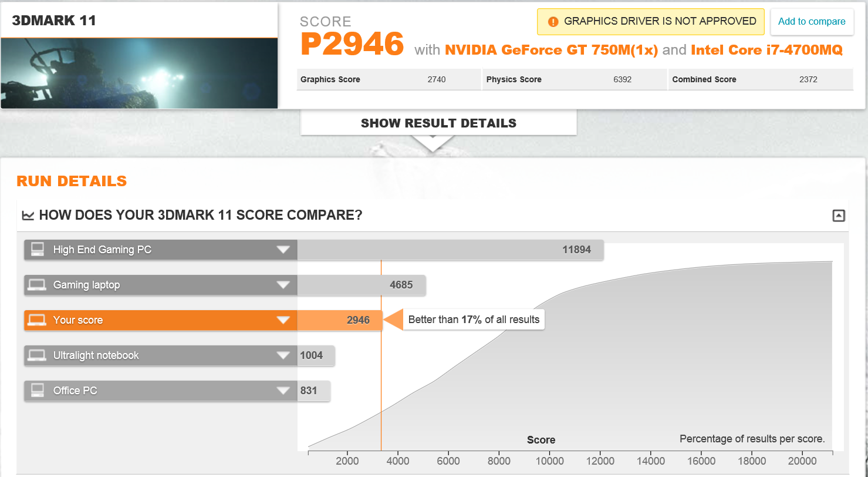This screenshot has height=477, width=868.
Task: Click the warning icon in driver notice
Action: click(x=552, y=22)
